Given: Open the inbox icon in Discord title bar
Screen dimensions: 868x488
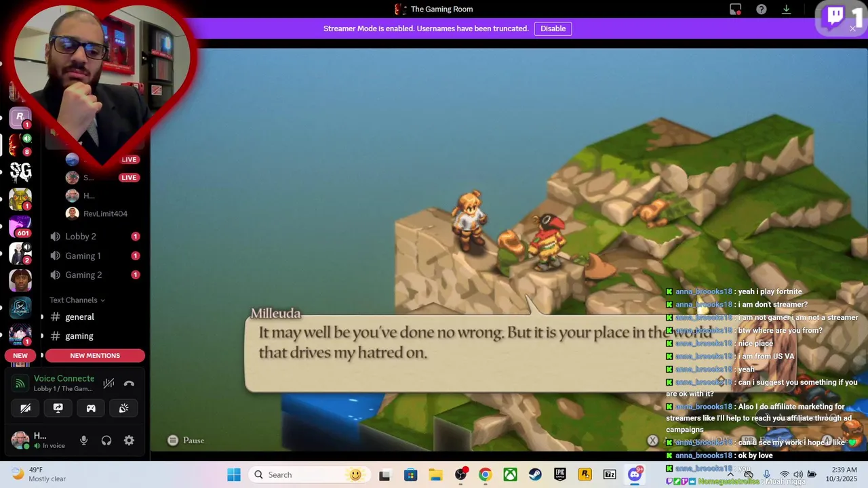Looking at the screenshot, I should click(x=736, y=9).
